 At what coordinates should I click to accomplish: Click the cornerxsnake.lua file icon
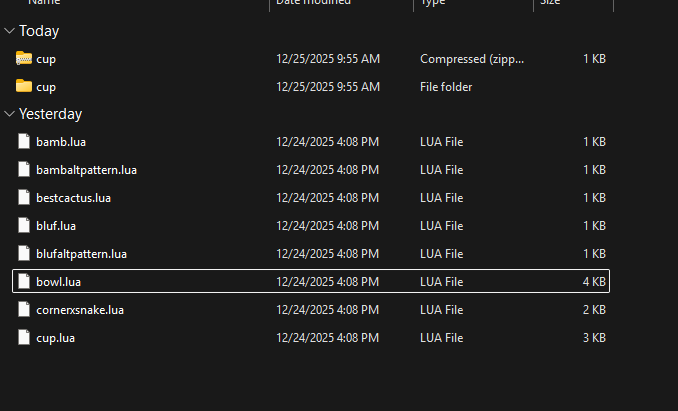(x=24, y=310)
